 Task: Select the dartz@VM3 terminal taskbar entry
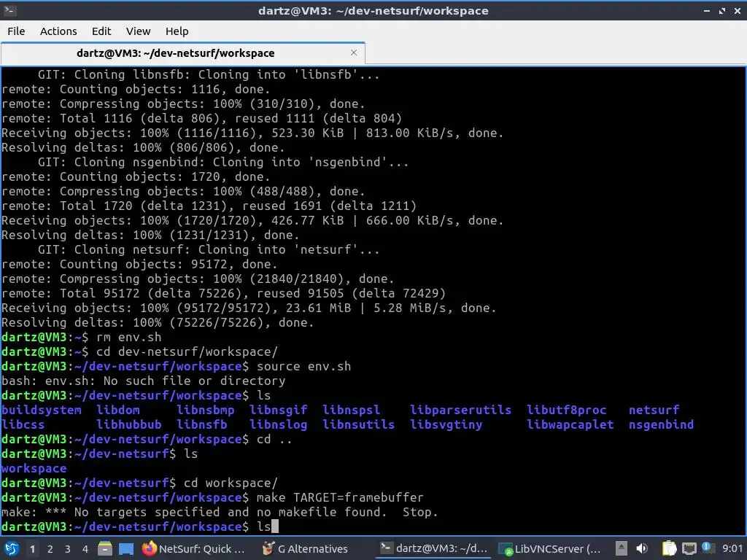pyautogui.click(x=434, y=548)
